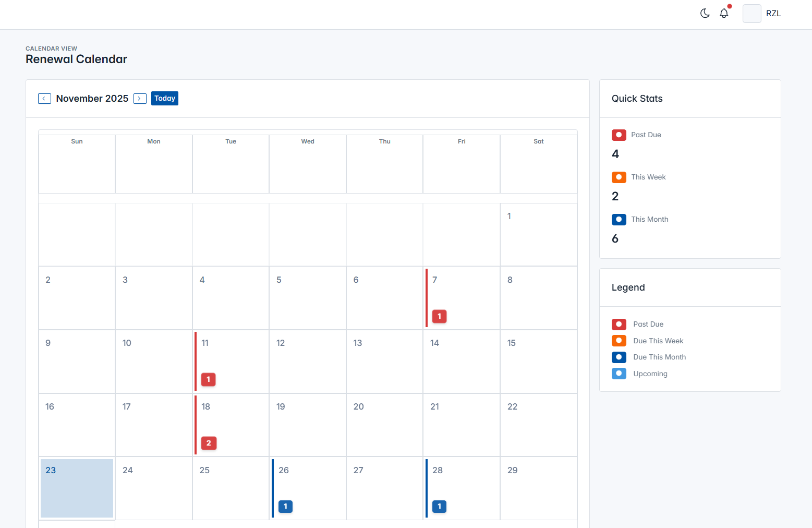This screenshot has width=812, height=528.
Task: Advance to next month arrow
Action: coord(140,99)
